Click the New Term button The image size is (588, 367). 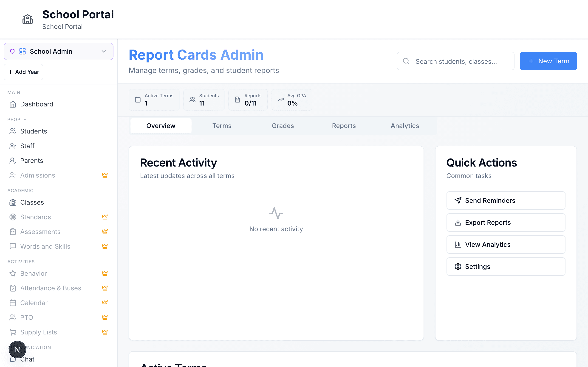point(548,61)
